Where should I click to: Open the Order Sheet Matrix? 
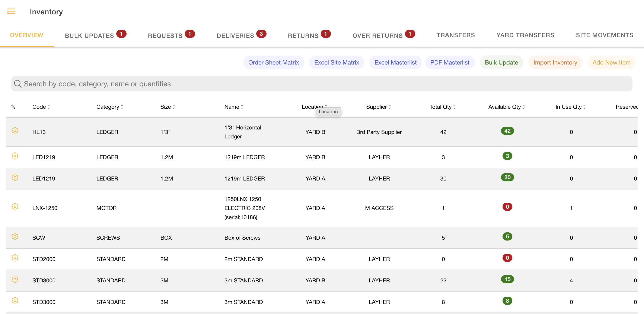(273, 62)
